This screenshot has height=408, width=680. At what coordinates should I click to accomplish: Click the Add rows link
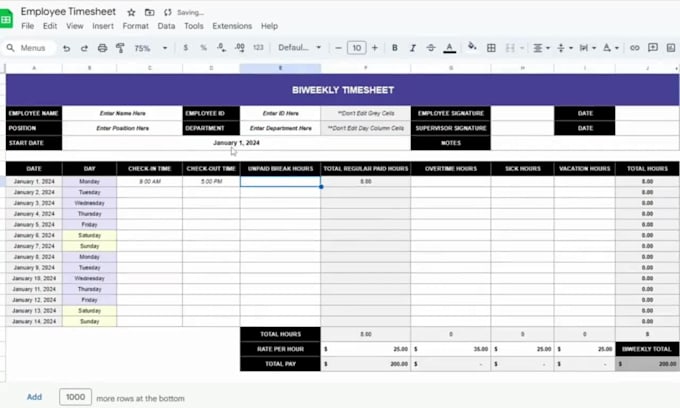34,397
